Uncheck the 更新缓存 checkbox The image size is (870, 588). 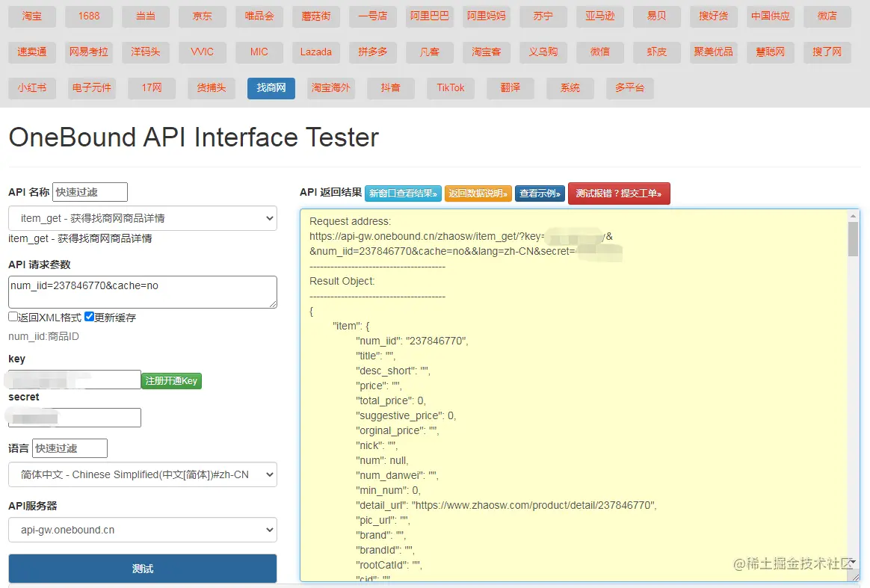click(x=90, y=317)
